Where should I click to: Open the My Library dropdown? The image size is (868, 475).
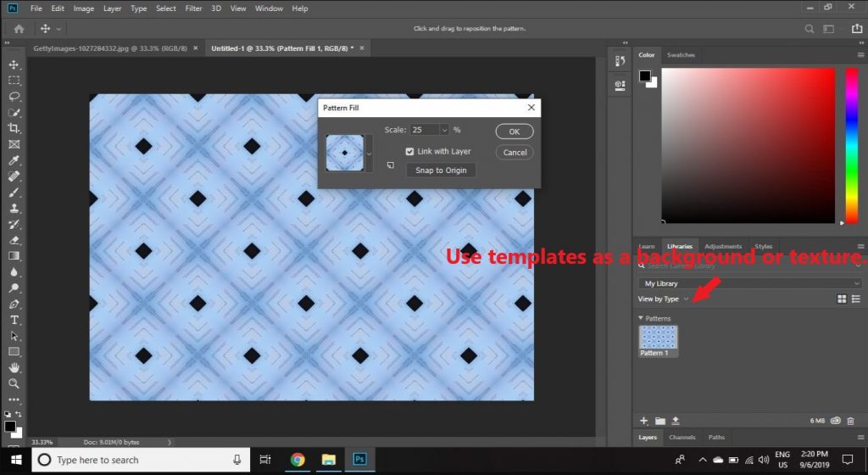[749, 283]
